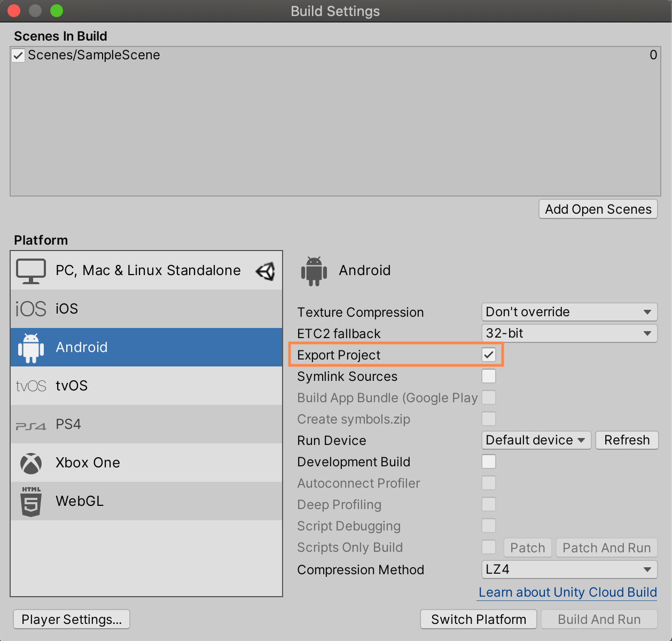
Task: Select the WebGL platform row
Action: (146, 501)
